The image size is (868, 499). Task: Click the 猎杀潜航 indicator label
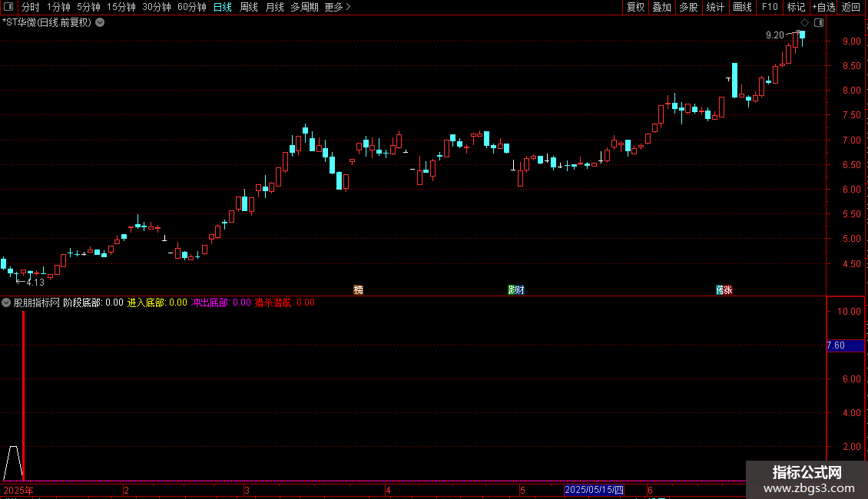pos(284,302)
